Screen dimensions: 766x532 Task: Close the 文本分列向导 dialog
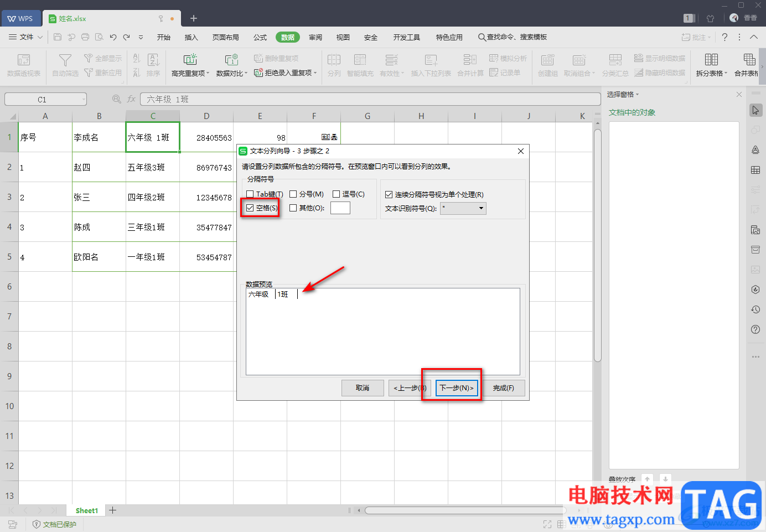(x=520, y=151)
